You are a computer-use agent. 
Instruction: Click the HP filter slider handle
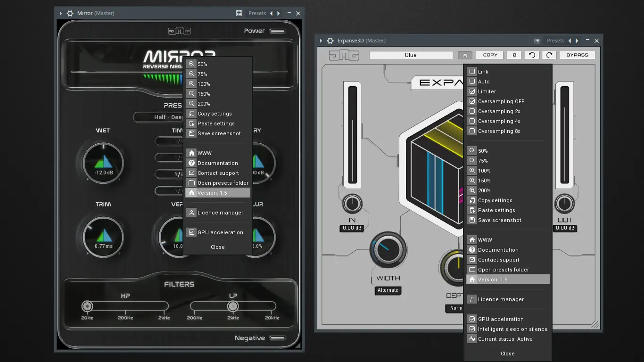click(x=87, y=306)
